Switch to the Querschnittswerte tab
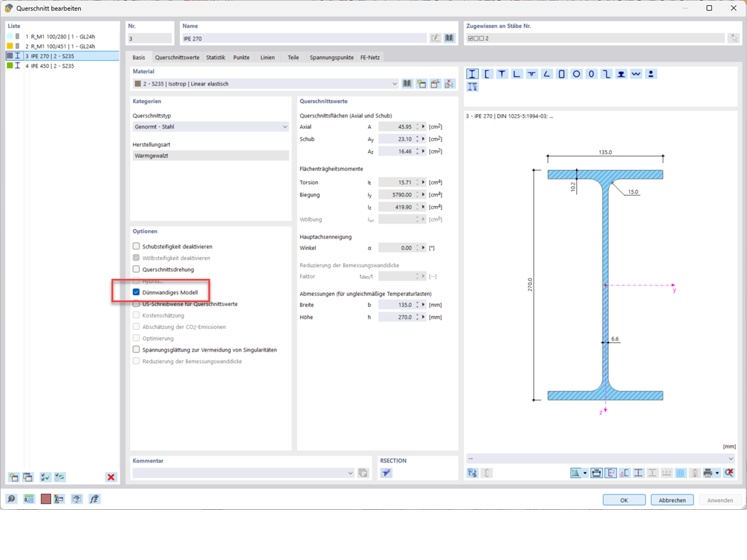The image size is (747, 560). click(177, 57)
